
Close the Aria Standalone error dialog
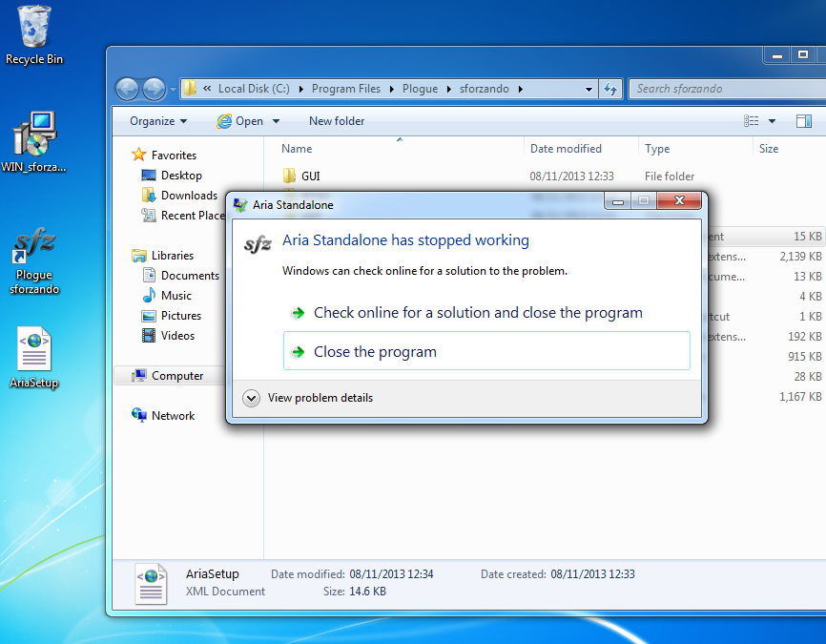click(679, 200)
